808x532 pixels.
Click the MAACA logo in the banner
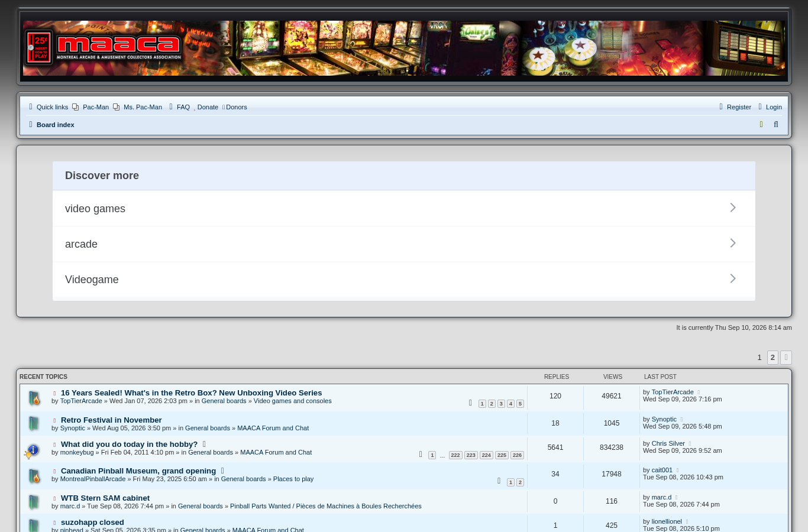103,48
